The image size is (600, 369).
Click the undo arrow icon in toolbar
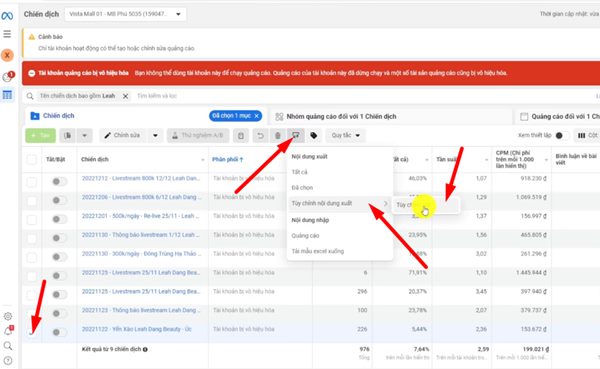261,136
